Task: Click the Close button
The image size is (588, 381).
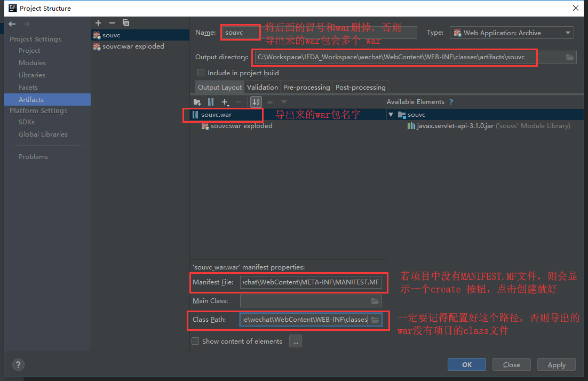Action: tap(512, 364)
